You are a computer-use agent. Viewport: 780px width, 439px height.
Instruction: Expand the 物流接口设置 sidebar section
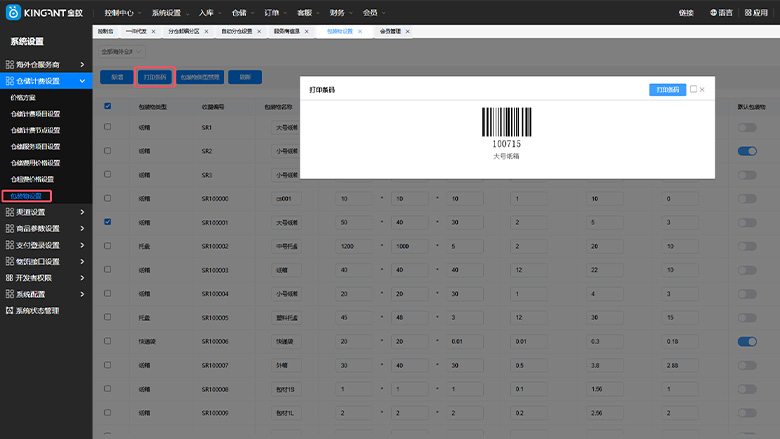[82, 262]
